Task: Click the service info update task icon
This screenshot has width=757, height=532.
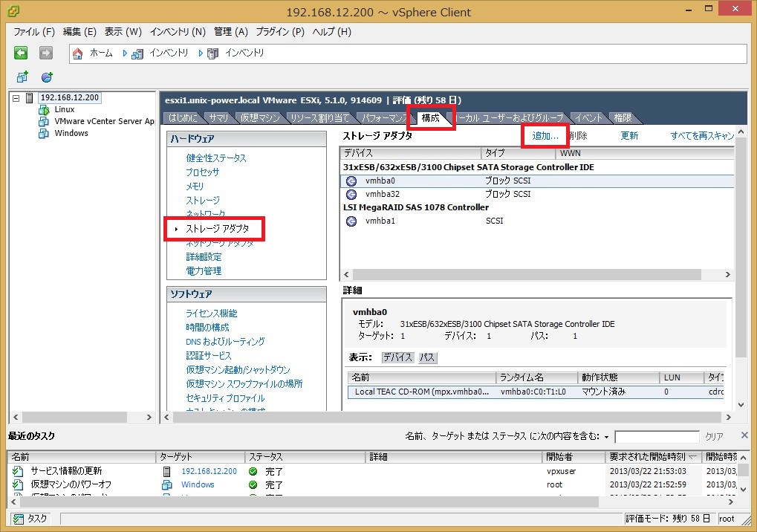Action: point(18,471)
